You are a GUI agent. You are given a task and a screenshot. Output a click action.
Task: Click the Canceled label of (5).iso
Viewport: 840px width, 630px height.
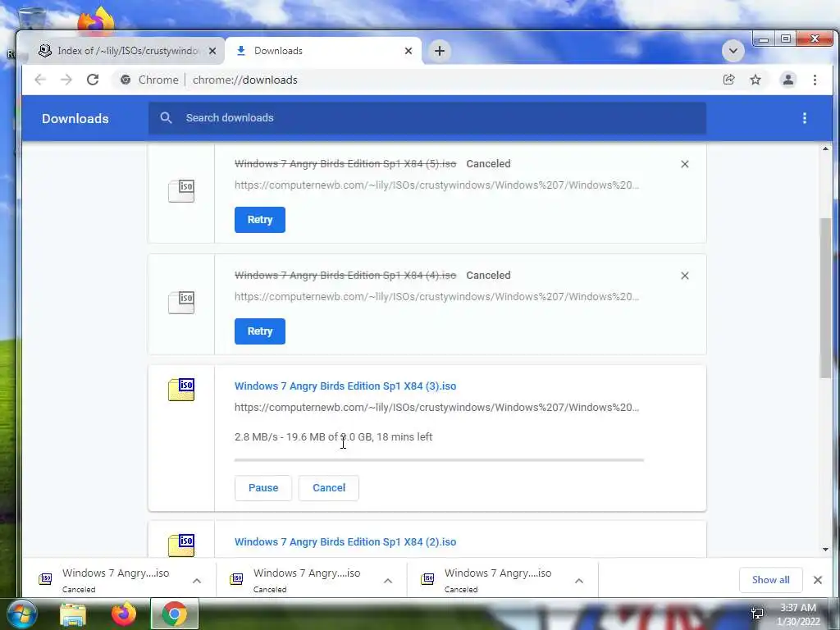(x=488, y=163)
